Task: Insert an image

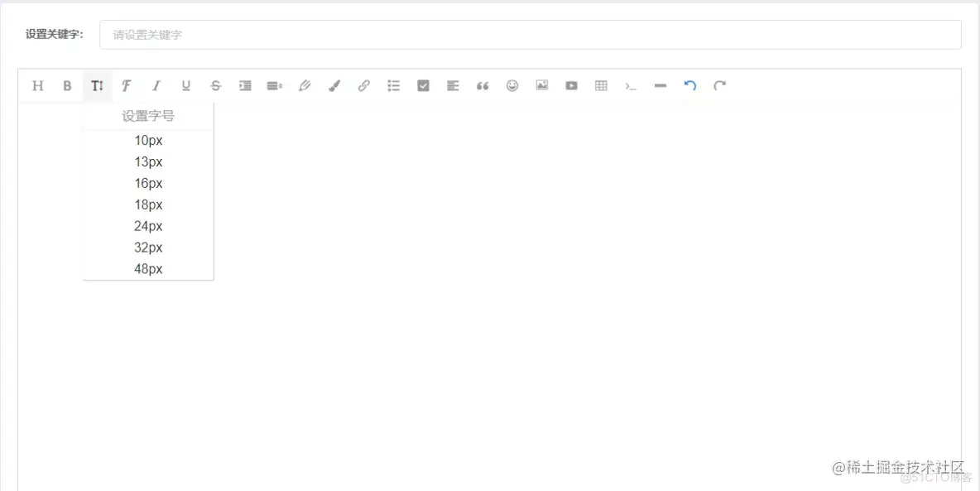Action: [542, 85]
